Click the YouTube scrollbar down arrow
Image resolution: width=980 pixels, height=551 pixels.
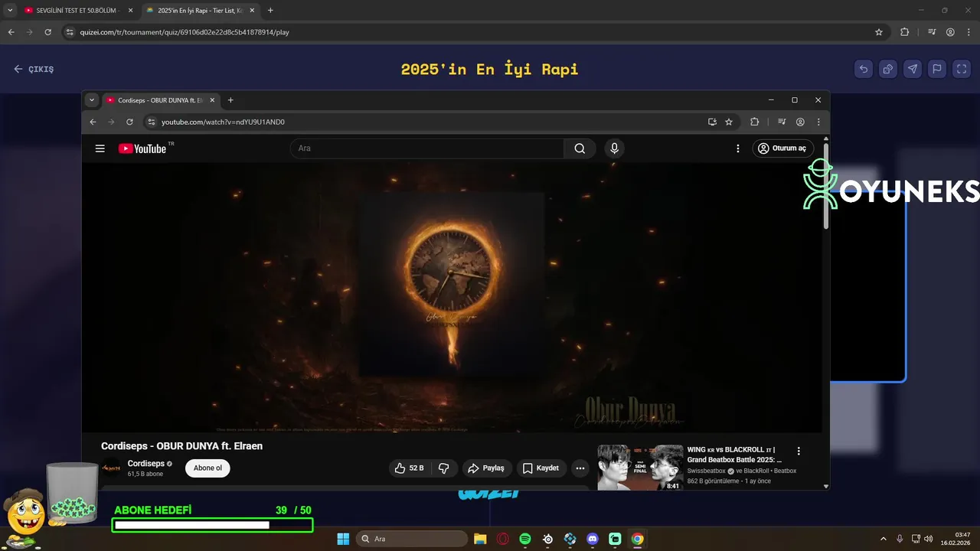point(826,486)
